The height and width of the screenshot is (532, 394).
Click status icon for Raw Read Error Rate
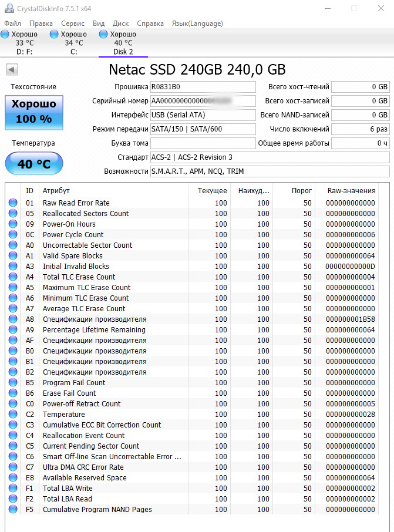click(13, 203)
